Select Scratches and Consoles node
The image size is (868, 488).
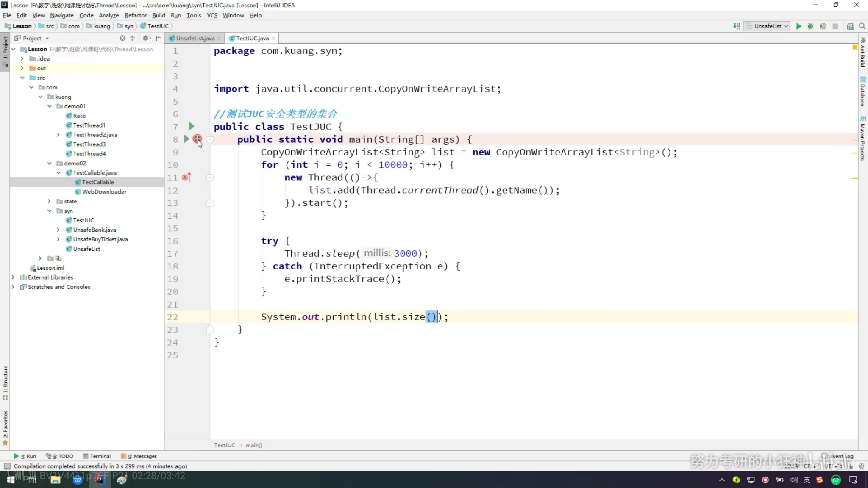59,287
